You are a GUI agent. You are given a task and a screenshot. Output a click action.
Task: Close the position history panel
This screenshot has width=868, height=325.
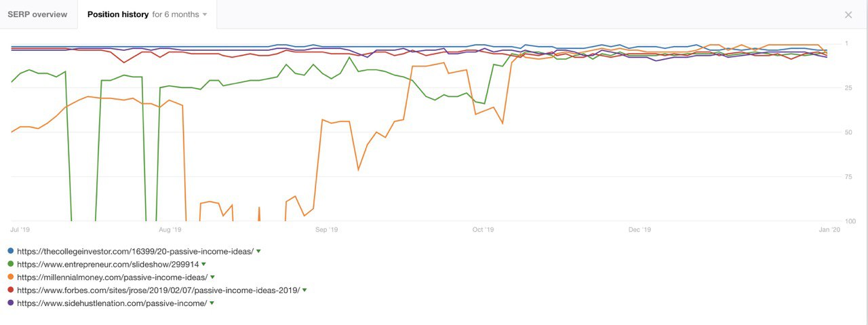click(848, 15)
